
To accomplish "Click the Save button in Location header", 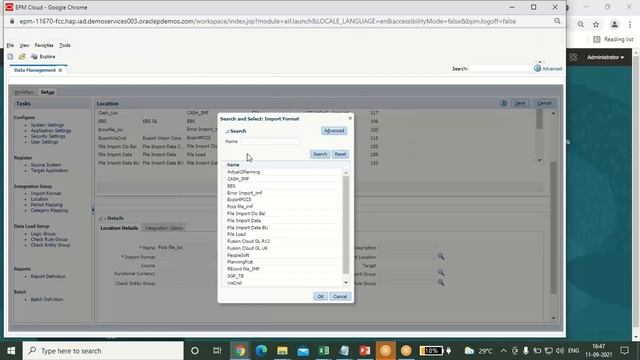I will click(520, 103).
